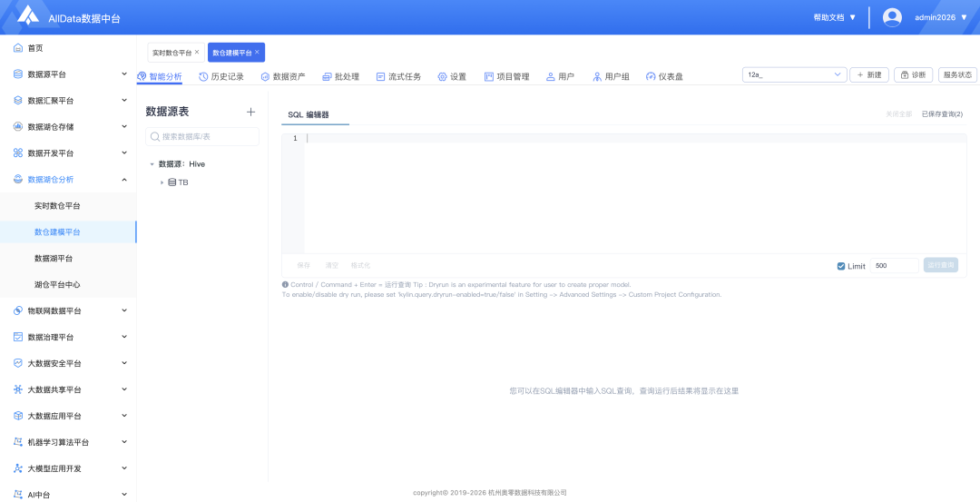This screenshot has height=502, width=980.
Task: Click the 大数据共享平台 sidebar icon
Action: point(18,389)
